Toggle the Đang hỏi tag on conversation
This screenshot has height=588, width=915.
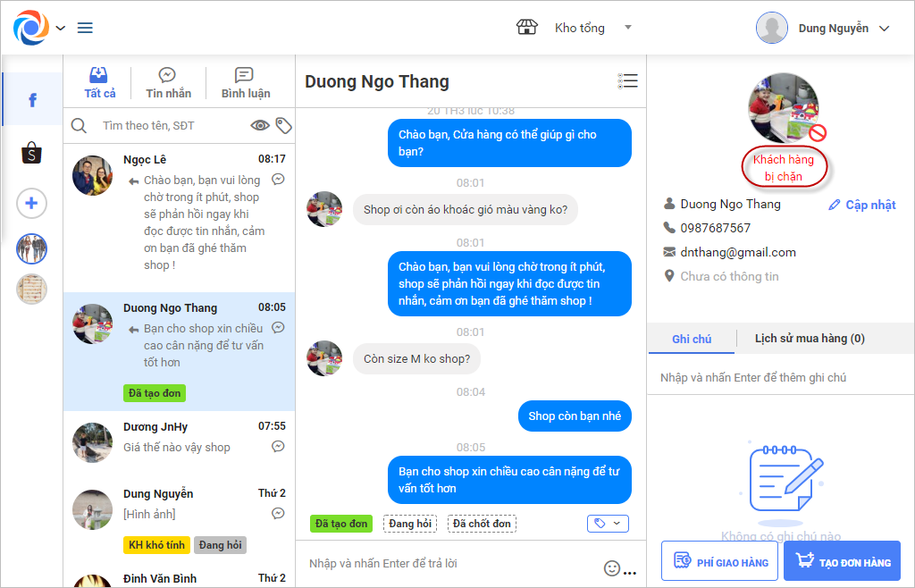click(x=409, y=524)
